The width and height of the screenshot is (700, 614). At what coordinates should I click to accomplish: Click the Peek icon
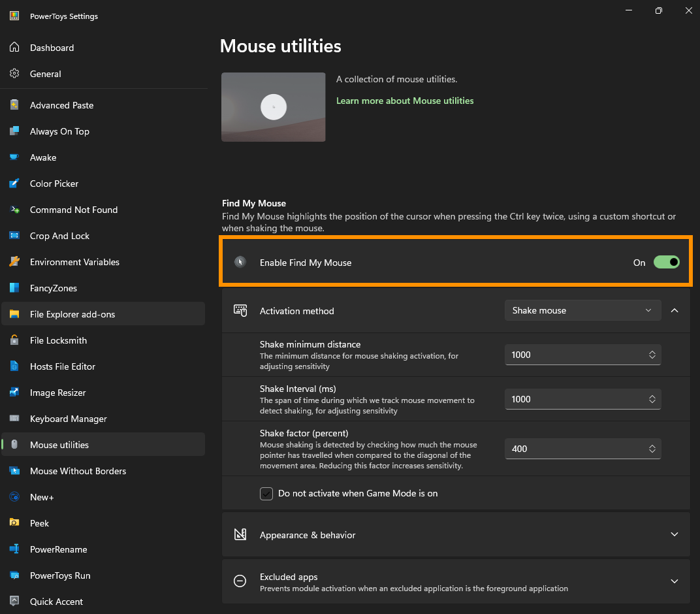coord(14,523)
